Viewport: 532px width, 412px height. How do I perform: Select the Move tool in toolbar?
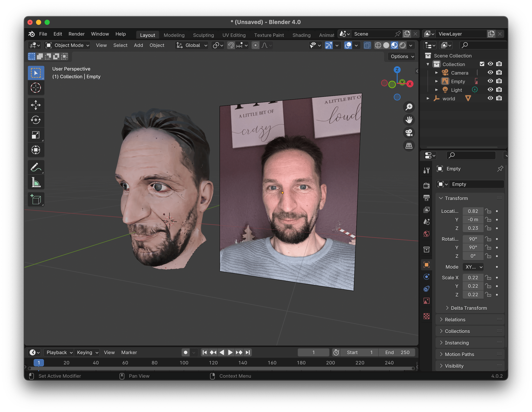coord(36,105)
